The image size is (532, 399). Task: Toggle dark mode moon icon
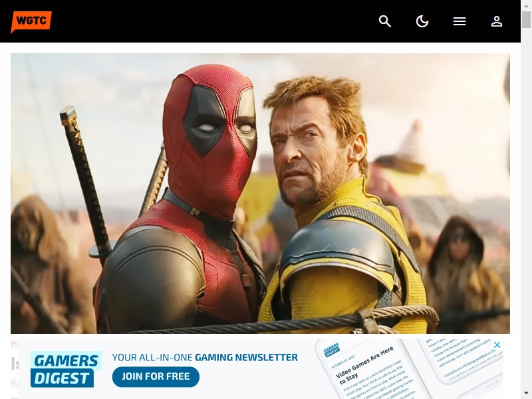(422, 21)
